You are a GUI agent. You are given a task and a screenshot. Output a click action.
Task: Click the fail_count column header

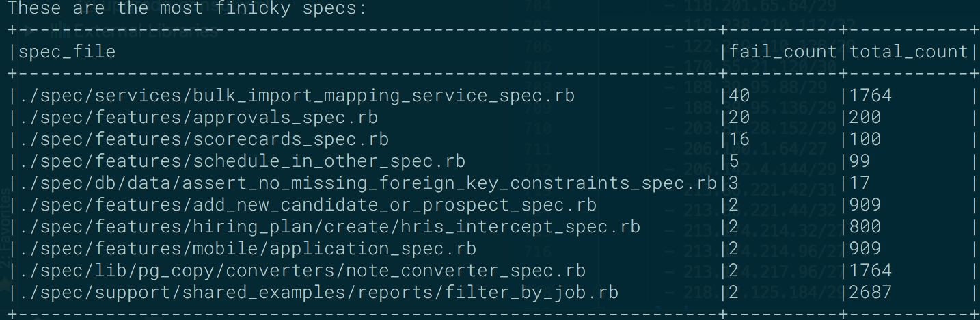(x=782, y=52)
